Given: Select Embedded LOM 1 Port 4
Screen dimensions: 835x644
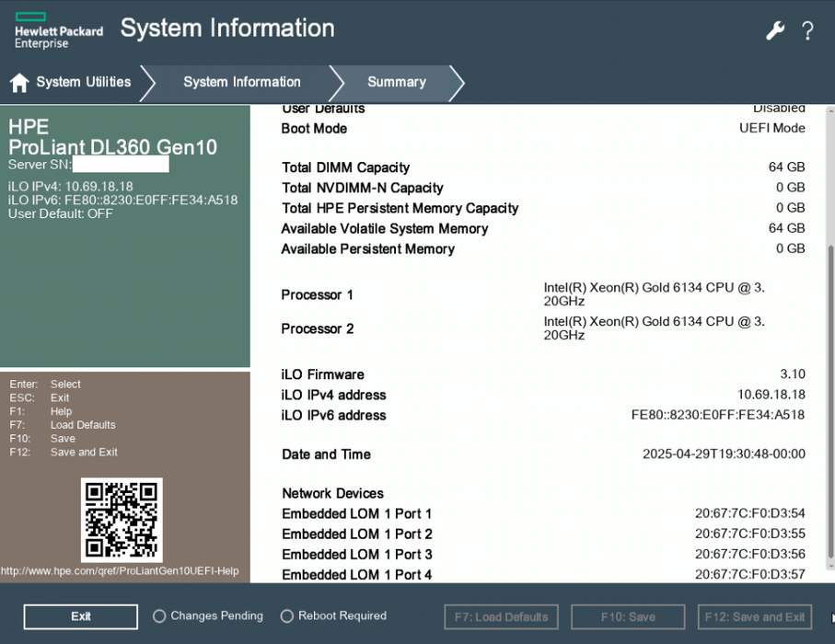Looking at the screenshot, I should [357, 575].
